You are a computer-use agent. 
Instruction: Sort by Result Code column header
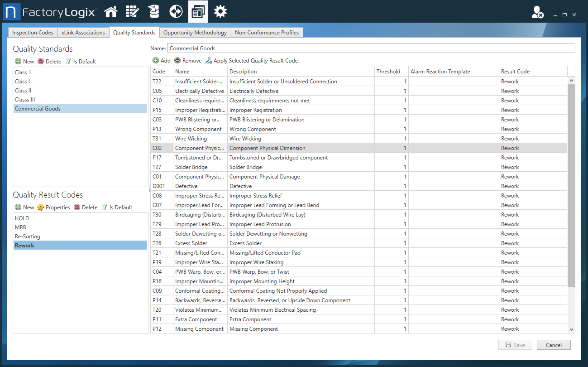(x=515, y=72)
